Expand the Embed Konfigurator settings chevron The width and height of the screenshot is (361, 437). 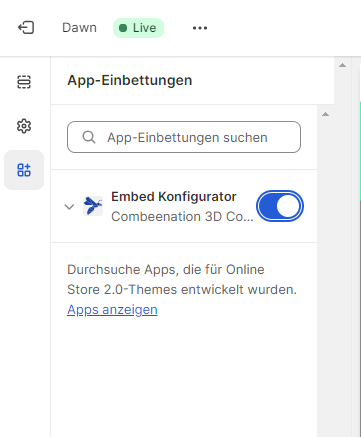(x=69, y=207)
